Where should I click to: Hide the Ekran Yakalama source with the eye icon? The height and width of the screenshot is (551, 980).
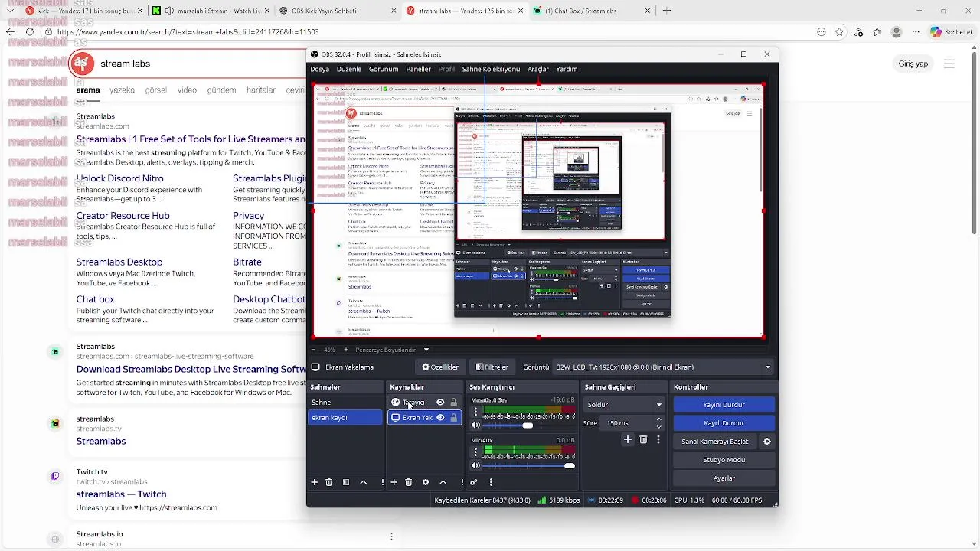click(x=440, y=418)
